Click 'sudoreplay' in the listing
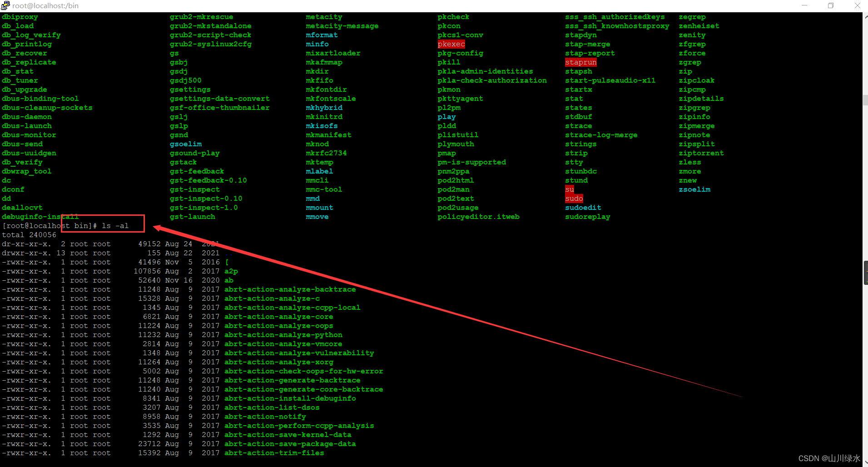Viewport: 868px width, 467px height. [x=588, y=217]
